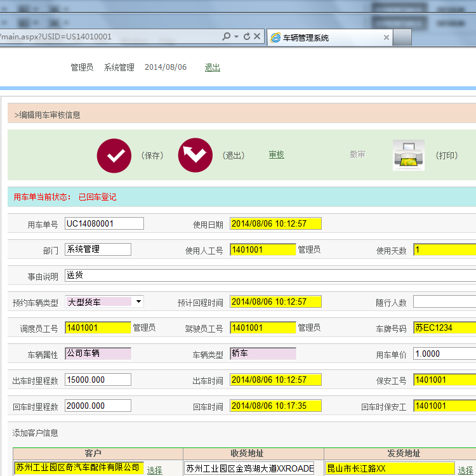Image resolution: width=476 pixels, height=476 pixels.
Task: Click the 预计回程时间 field
Action: click(x=275, y=301)
